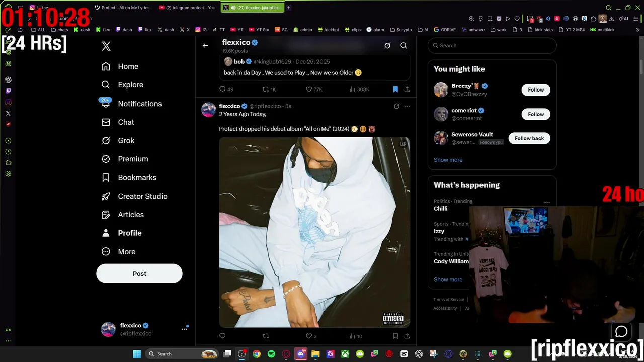Click the GX corner icon in sidebar
The width and height of the screenshot is (644, 362).
pos(8,330)
